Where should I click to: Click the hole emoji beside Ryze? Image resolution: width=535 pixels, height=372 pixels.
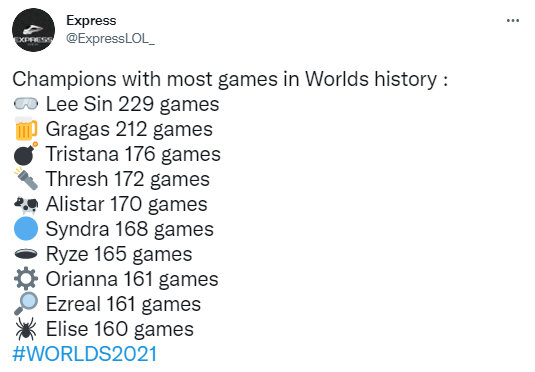(26, 254)
